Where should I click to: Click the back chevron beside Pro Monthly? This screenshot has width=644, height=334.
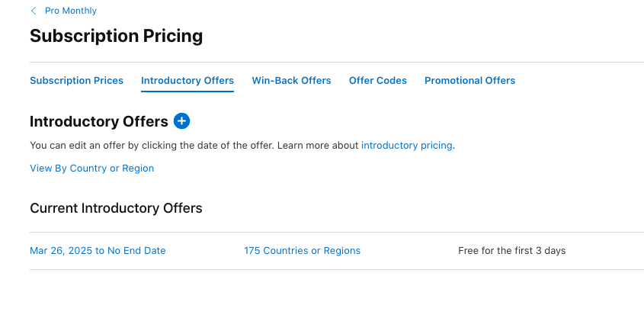(34, 11)
